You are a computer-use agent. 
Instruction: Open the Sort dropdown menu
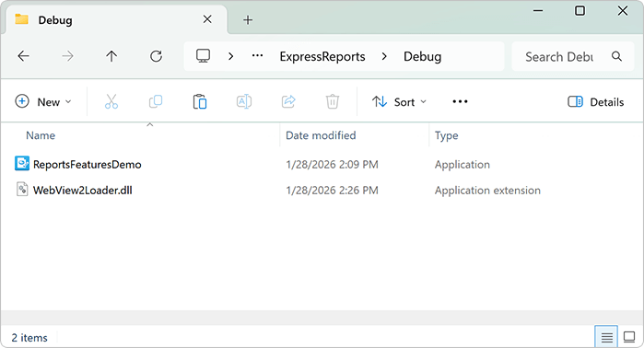pyautogui.click(x=399, y=102)
